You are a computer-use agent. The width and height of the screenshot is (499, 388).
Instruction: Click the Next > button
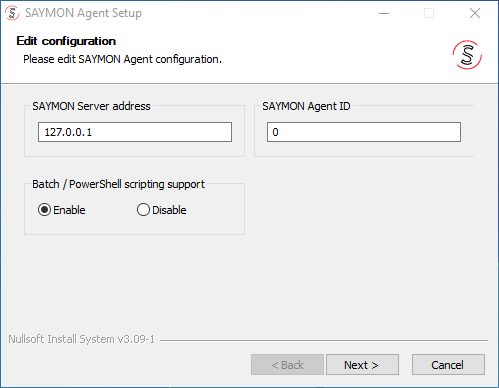pos(362,365)
